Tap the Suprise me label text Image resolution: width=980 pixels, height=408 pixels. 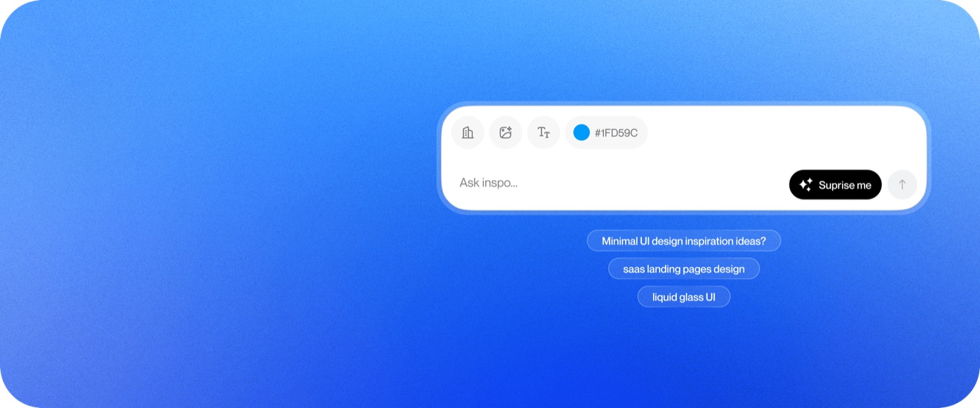click(x=845, y=185)
